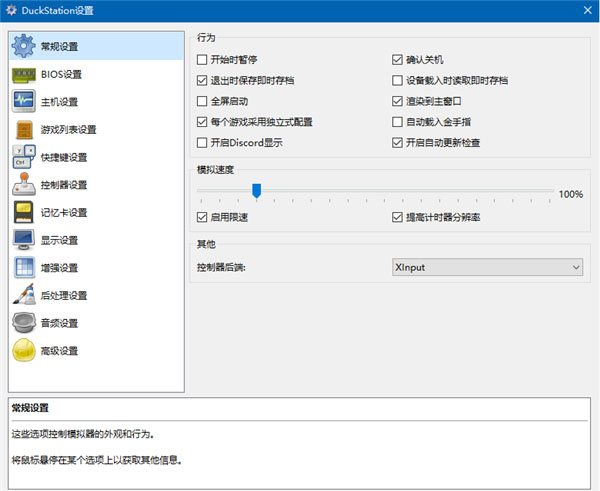Open the 音频设置 speaker icon
This screenshot has height=491, width=600.
click(25, 323)
